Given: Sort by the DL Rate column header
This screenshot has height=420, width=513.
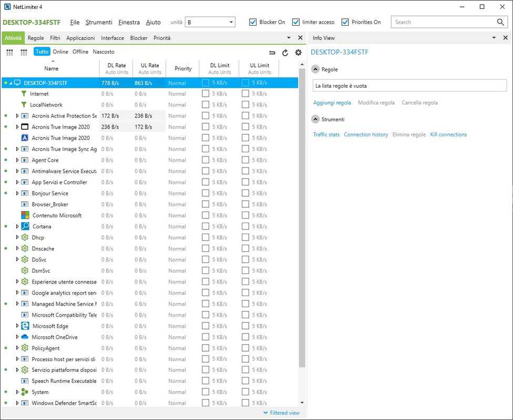Looking at the screenshot, I should (117, 68).
